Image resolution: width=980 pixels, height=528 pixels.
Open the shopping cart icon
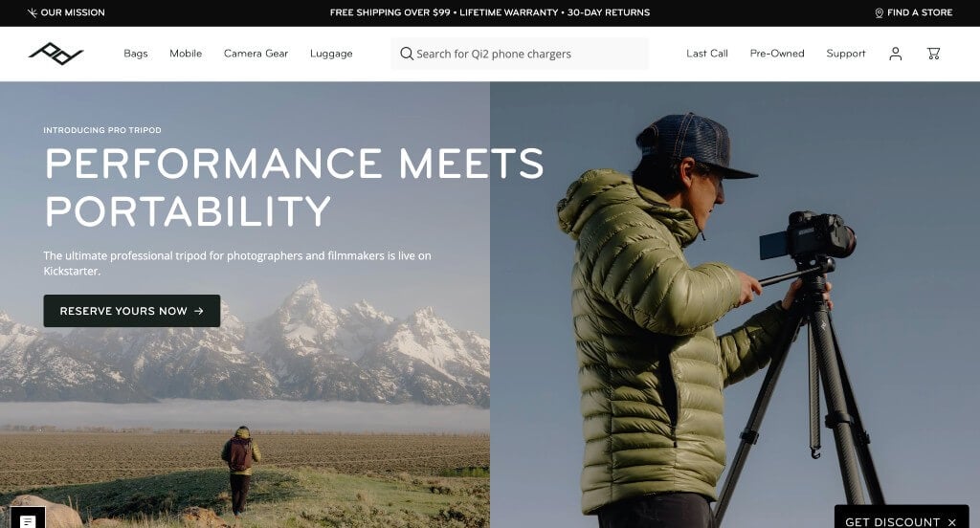933,54
